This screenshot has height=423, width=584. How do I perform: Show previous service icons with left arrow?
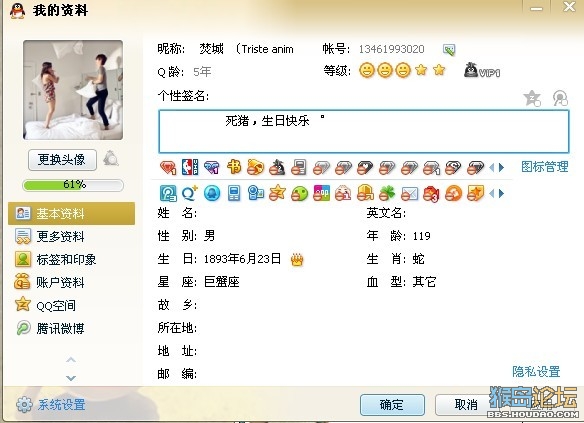point(492,194)
